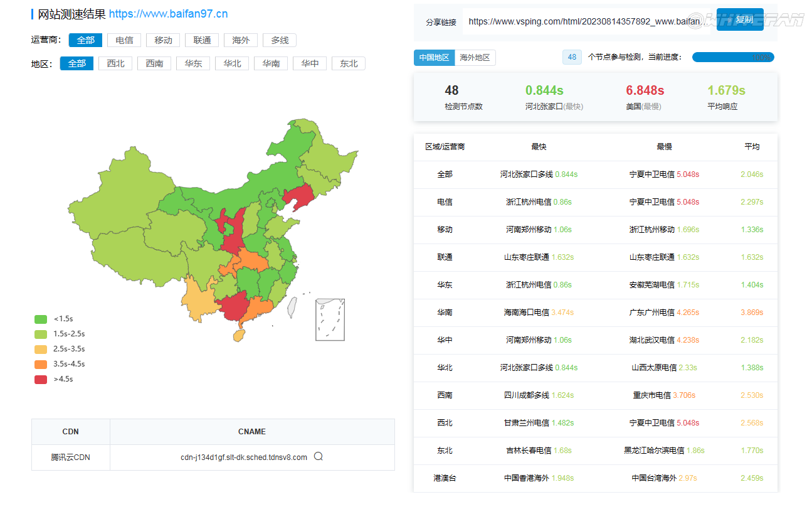Select the 华东 region filter
The image size is (812, 519).
[193, 63]
